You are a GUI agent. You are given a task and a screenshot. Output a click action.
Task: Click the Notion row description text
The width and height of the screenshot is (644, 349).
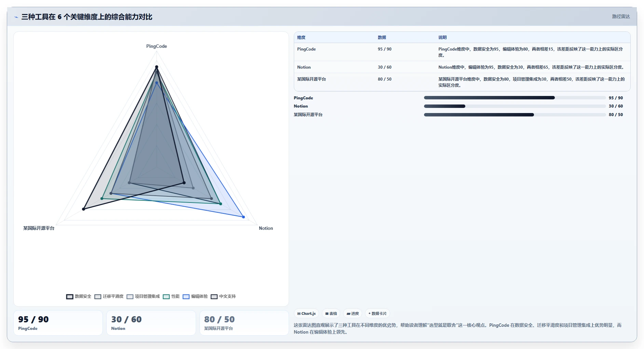coord(532,67)
